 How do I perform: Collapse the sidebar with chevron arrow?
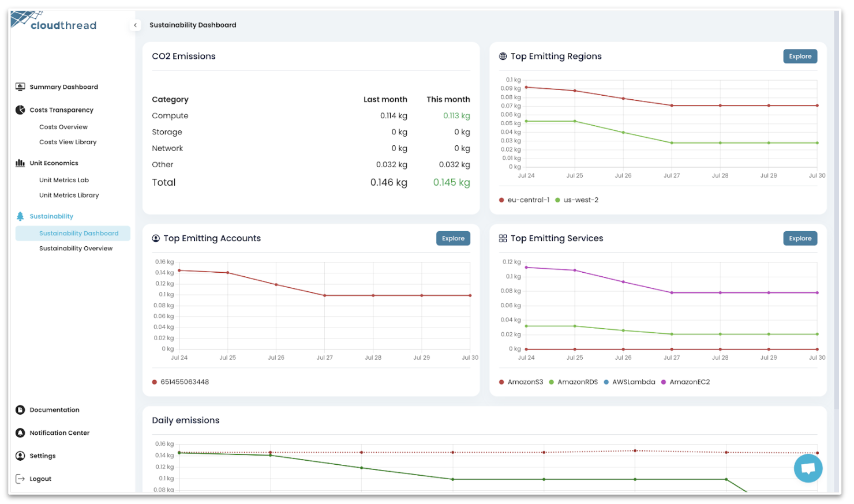(135, 25)
